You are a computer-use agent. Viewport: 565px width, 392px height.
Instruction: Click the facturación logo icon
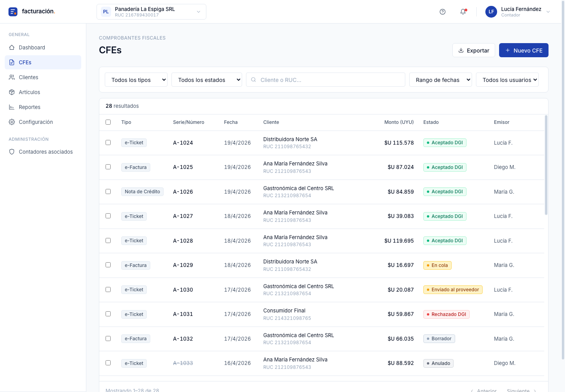(x=13, y=12)
